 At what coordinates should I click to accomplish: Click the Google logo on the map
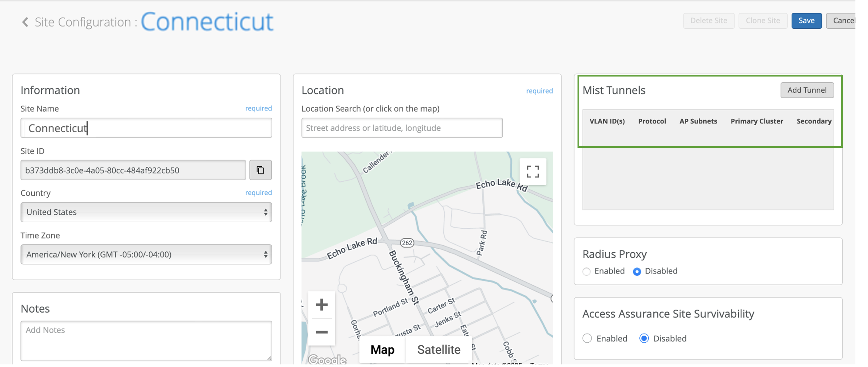327,360
